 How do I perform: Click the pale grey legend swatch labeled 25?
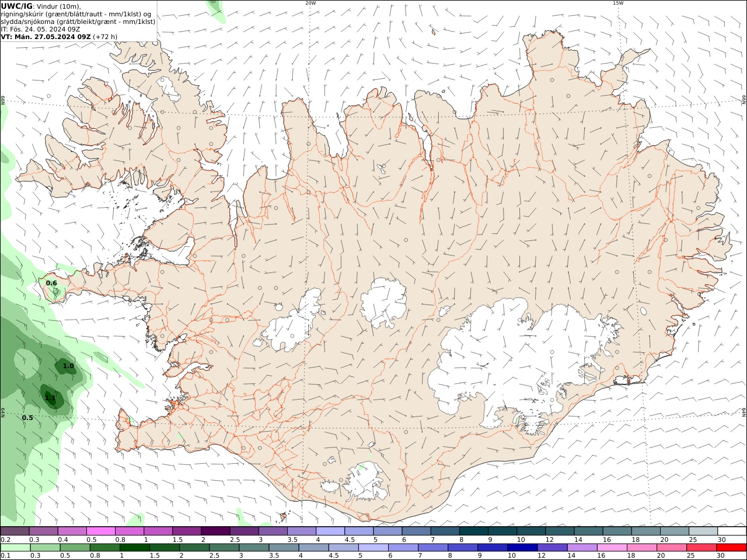[x=703, y=531]
